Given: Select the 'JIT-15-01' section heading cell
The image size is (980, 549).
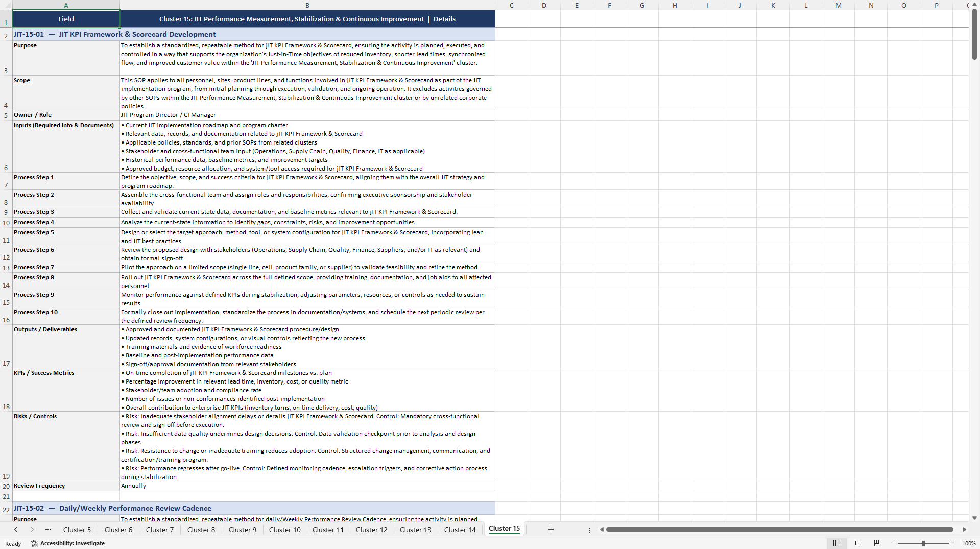Looking at the screenshot, I should click(254, 34).
